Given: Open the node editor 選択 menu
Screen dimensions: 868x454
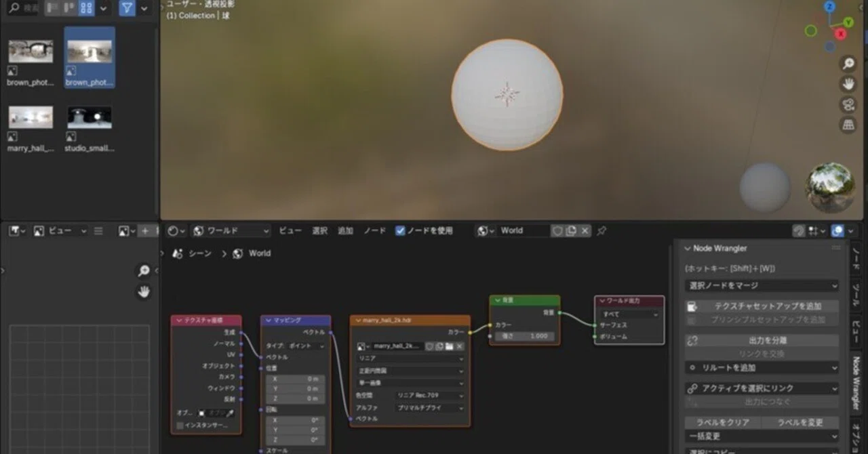Looking at the screenshot, I should [319, 231].
